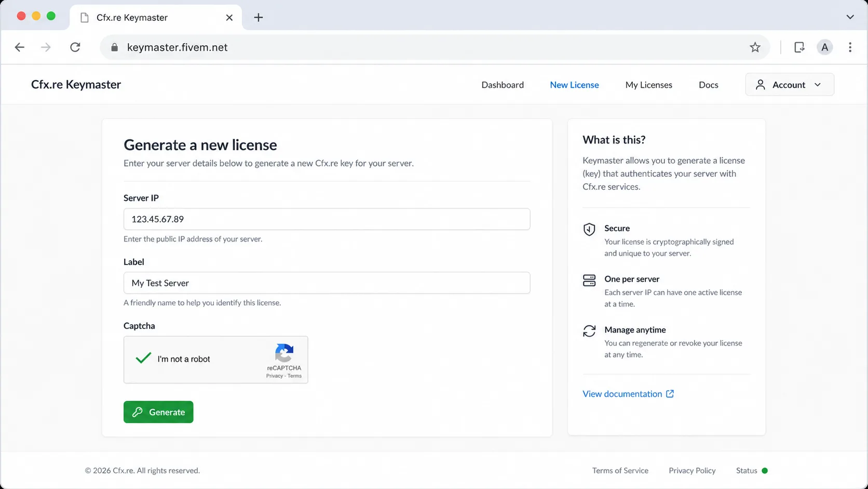Open the New License nav item
Screen dimensions: 868x489
(574, 85)
